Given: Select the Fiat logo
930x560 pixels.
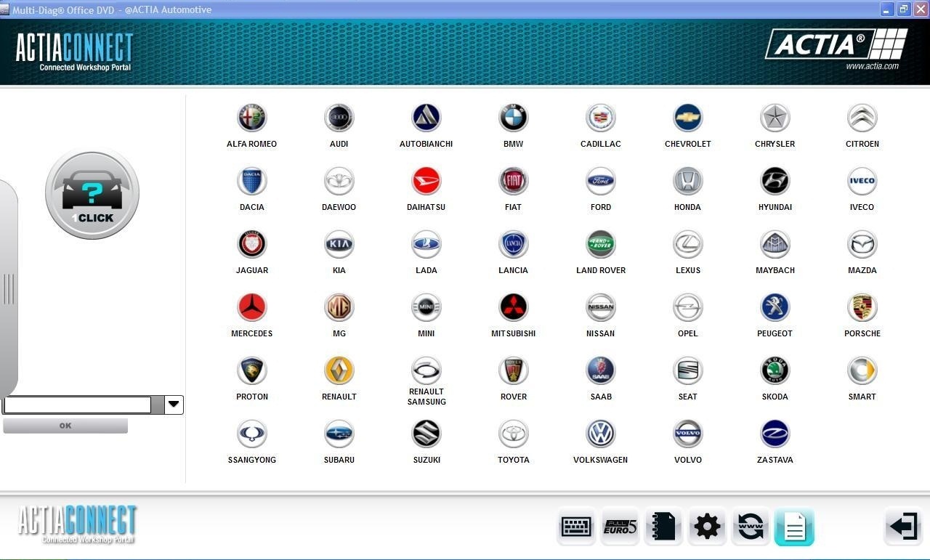Looking at the screenshot, I should click(514, 181).
